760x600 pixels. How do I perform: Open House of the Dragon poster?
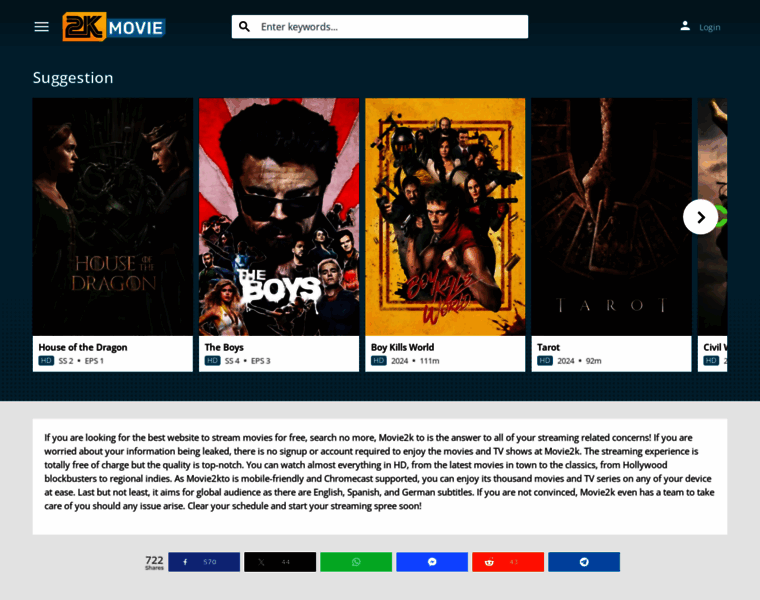(112, 217)
